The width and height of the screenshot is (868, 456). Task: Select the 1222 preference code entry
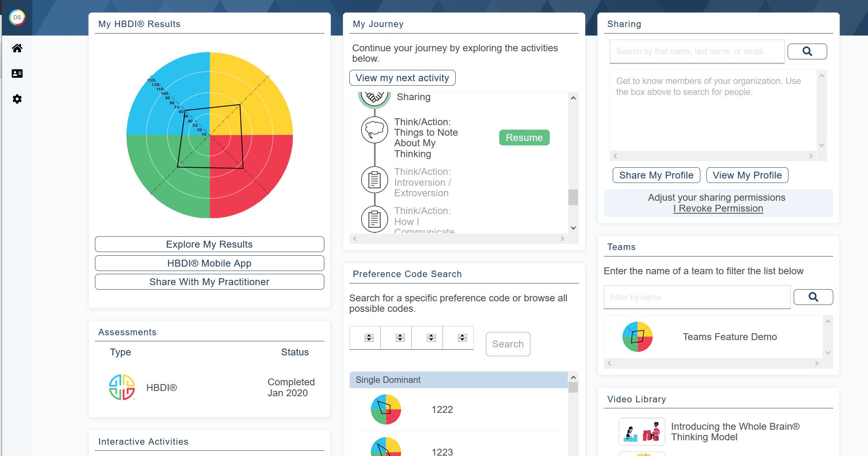[x=442, y=410]
